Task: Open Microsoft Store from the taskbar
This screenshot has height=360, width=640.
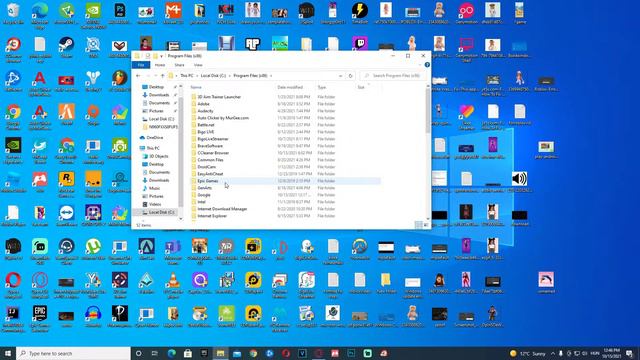Action: pos(188,353)
